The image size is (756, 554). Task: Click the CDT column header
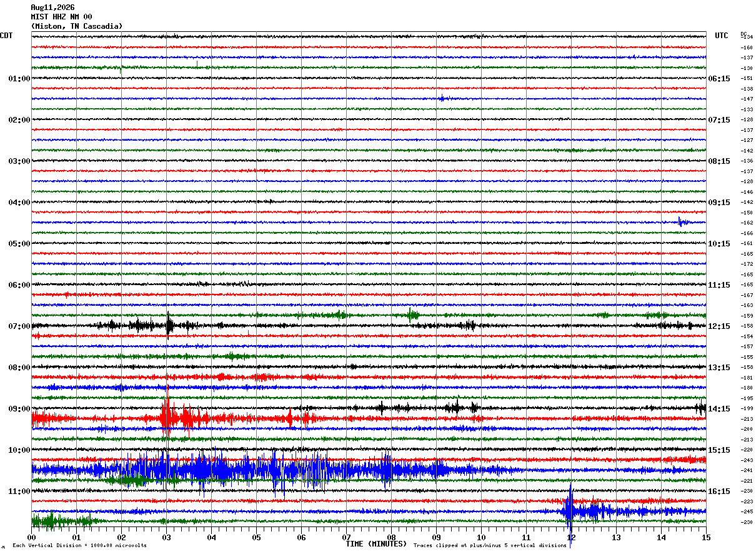[6, 36]
